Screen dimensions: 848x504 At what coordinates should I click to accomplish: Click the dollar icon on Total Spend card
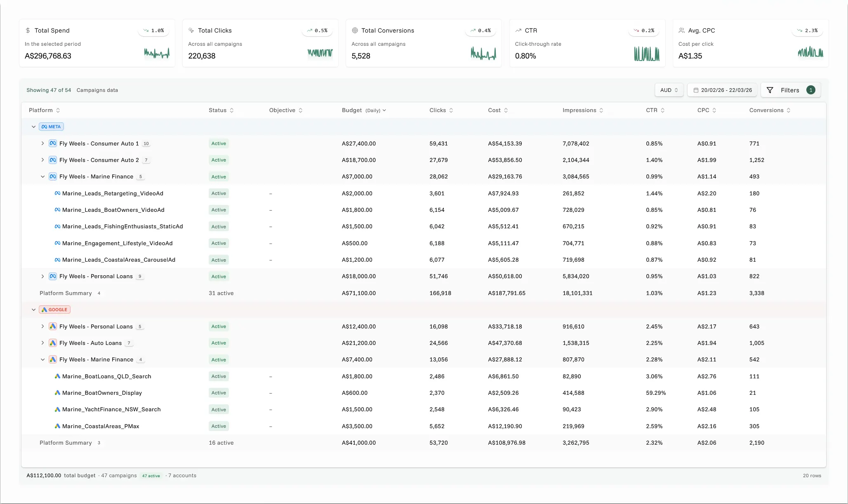click(28, 30)
